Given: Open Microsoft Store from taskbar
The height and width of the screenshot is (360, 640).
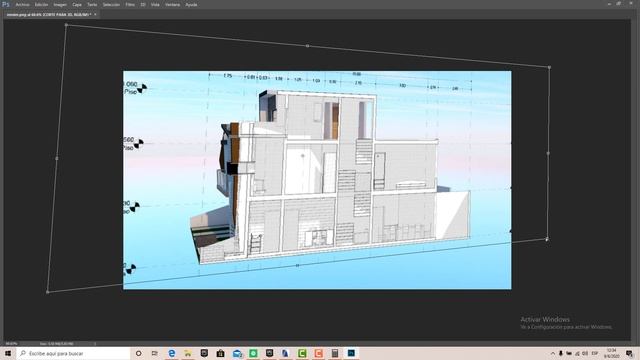Looking at the screenshot, I should coord(220,353).
